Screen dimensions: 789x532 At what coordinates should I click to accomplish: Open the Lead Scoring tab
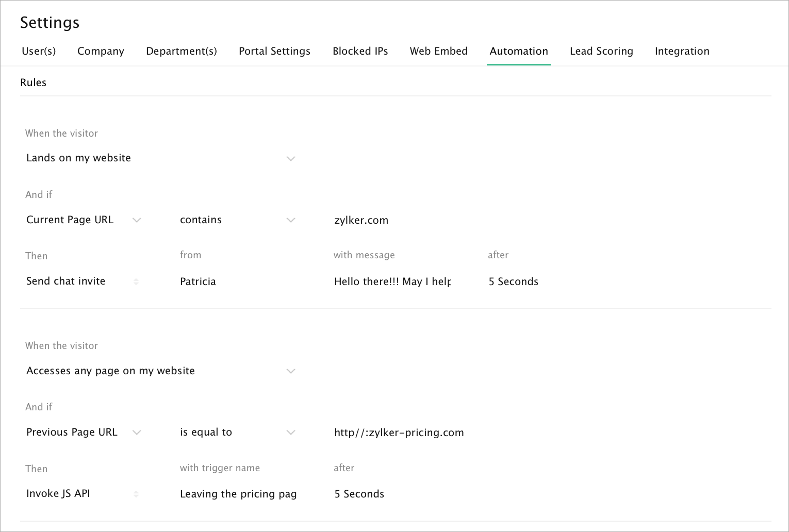601,51
